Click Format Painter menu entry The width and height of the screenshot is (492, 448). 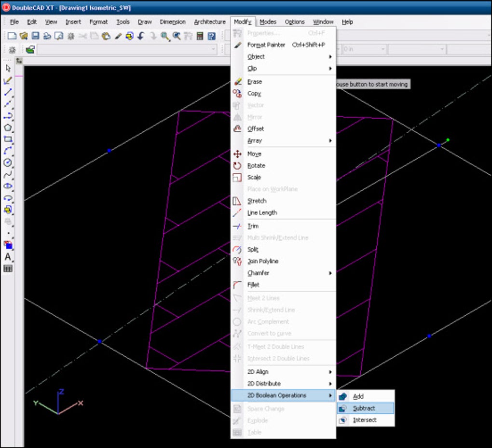coord(266,45)
